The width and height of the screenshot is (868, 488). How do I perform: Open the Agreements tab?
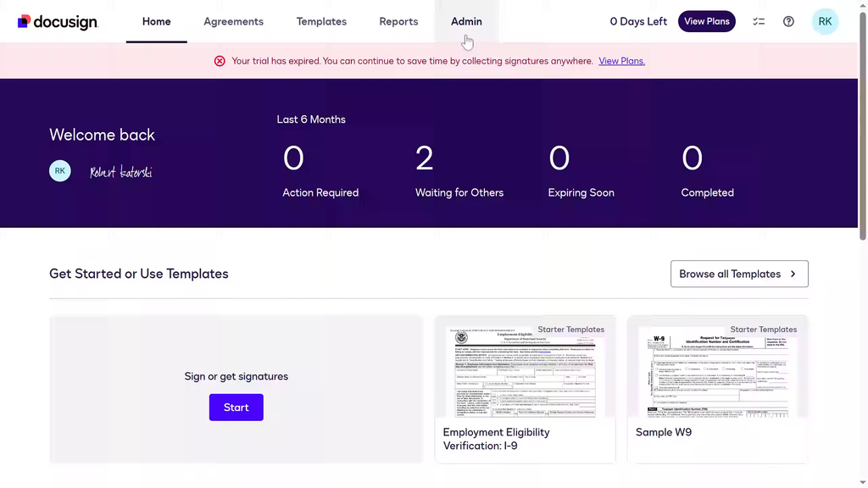pyautogui.click(x=233, y=22)
